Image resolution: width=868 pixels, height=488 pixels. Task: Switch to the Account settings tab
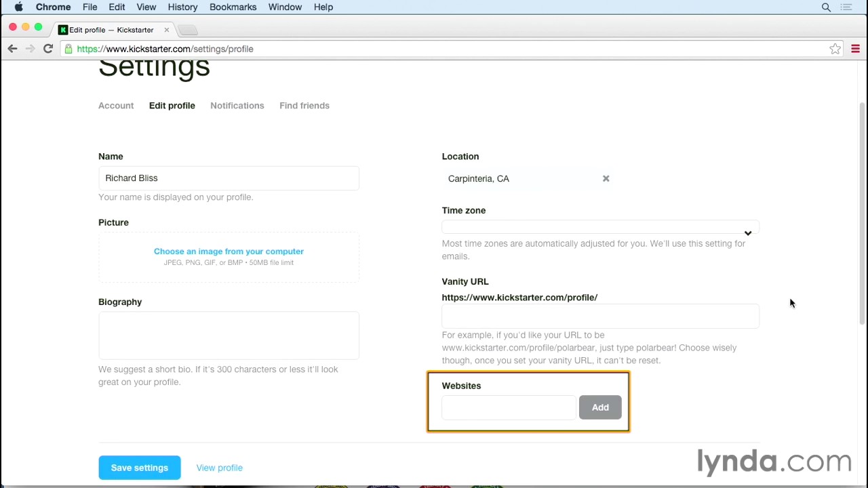click(116, 106)
